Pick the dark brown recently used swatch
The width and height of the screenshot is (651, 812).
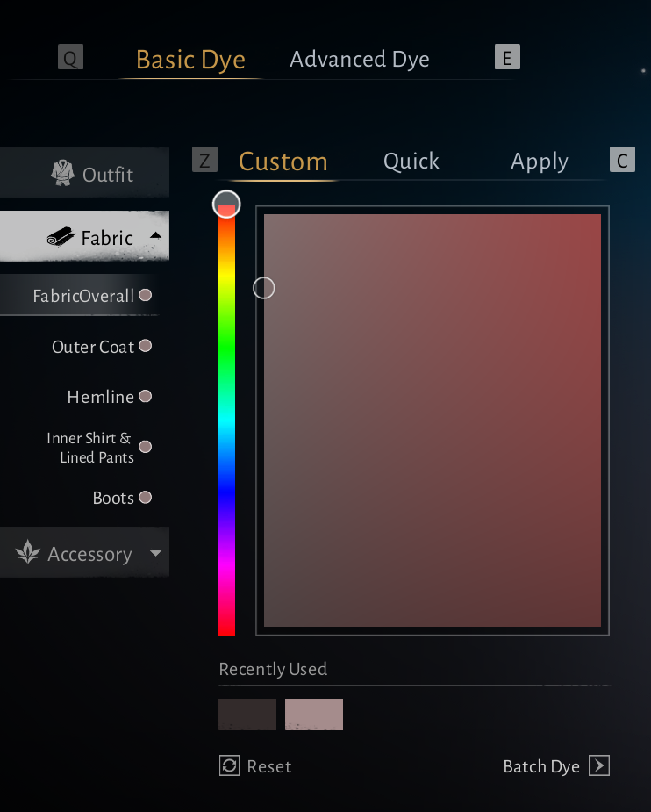pos(247,715)
